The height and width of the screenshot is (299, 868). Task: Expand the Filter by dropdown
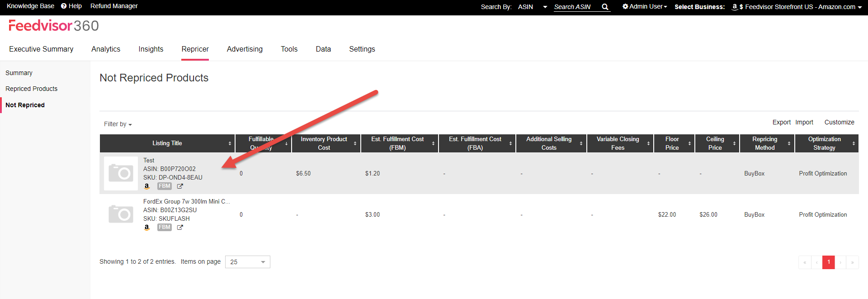[x=118, y=124]
